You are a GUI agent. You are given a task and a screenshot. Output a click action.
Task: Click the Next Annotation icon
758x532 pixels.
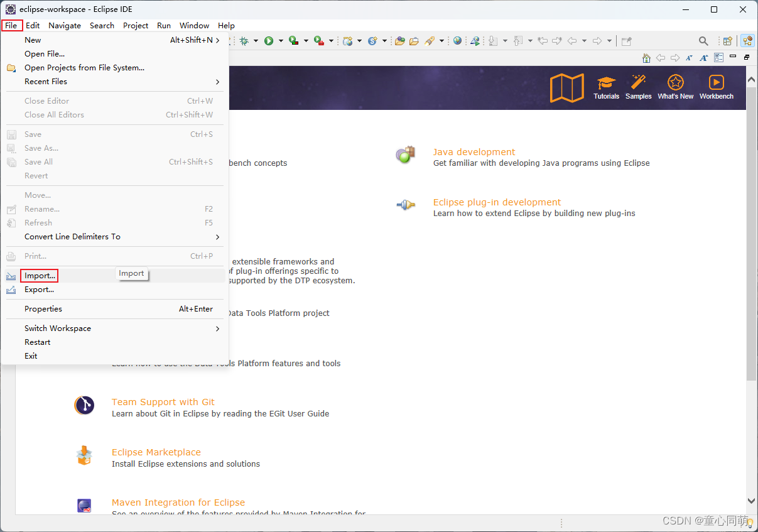click(493, 41)
